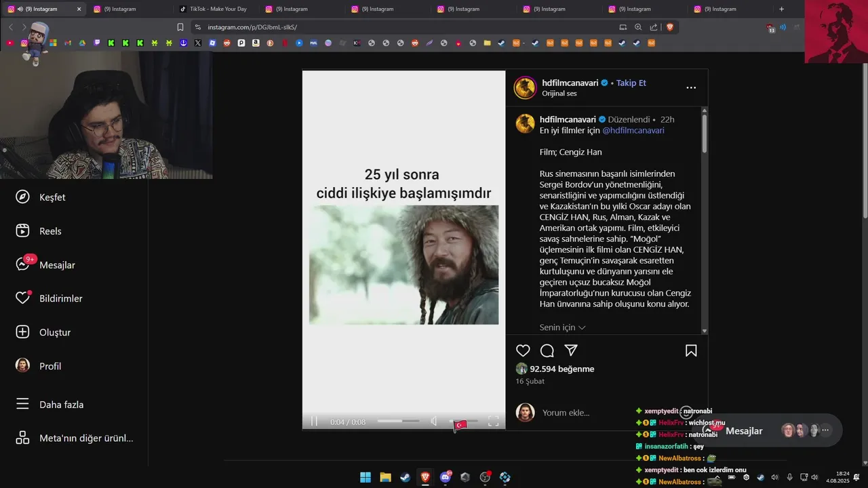Mute the video with the speaker icon
The width and height of the screenshot is (868, 488).
[435, 422]
